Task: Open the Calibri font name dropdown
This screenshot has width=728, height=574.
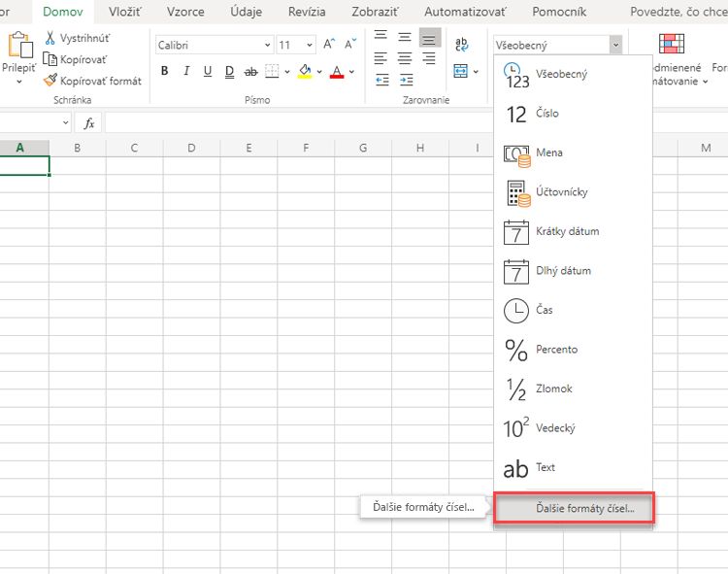Action: click(268, 45)
